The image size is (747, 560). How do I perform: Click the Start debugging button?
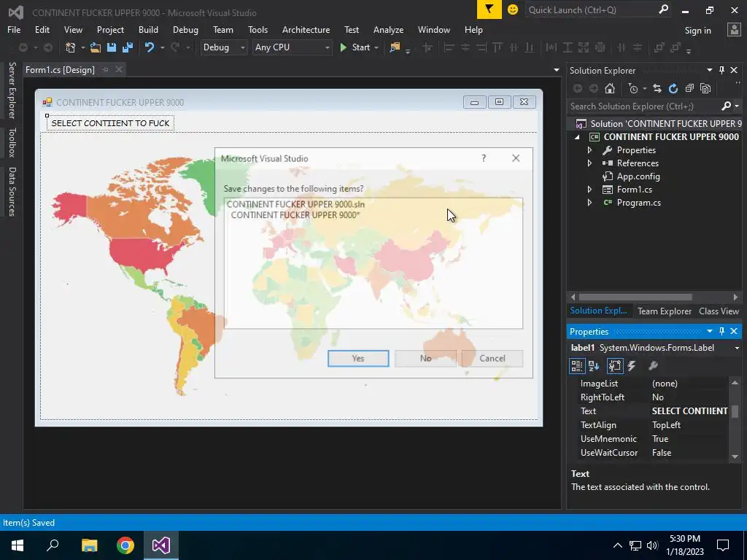(355, 47)
